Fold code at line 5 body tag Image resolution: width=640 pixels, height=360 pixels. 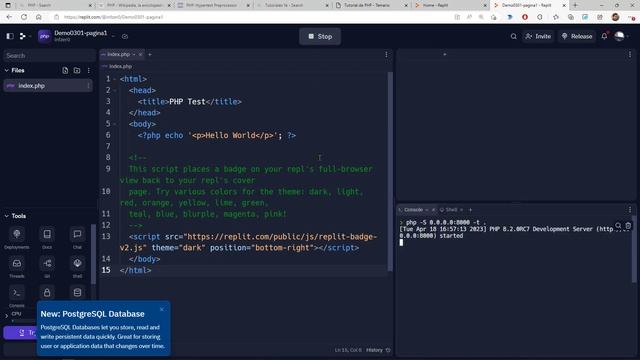[115, 124]
